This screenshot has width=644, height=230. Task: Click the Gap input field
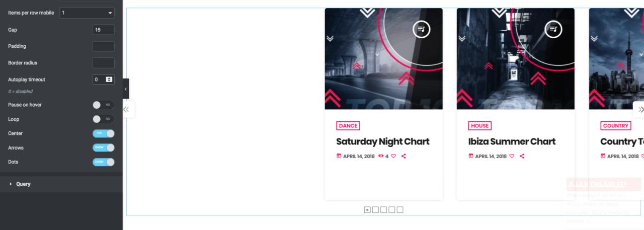(103, 30)
